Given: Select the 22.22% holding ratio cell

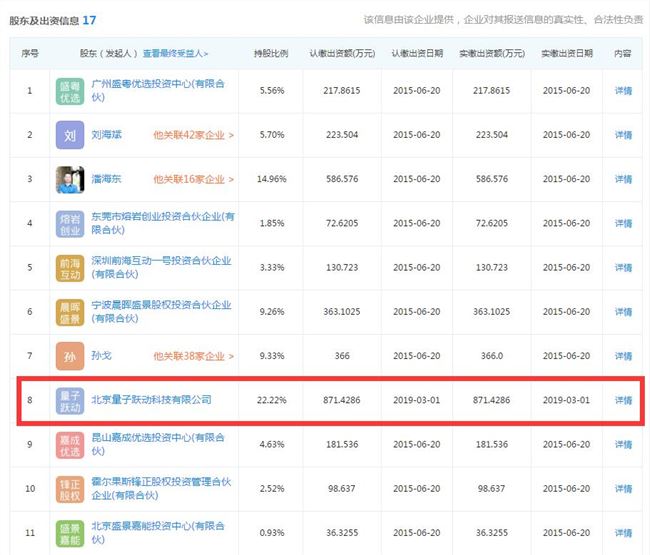Looking at the screenshot, I should coord(272,400).
